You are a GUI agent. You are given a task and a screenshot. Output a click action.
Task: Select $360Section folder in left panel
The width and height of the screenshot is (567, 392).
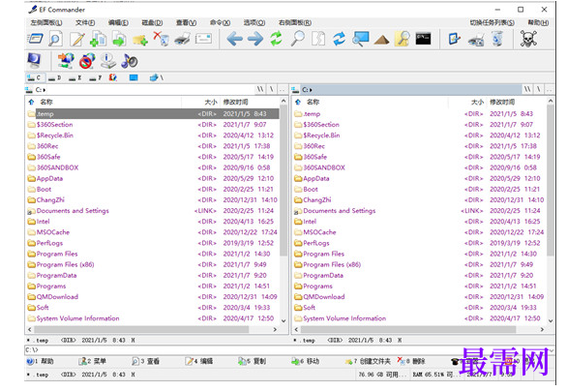click(54, 125)
